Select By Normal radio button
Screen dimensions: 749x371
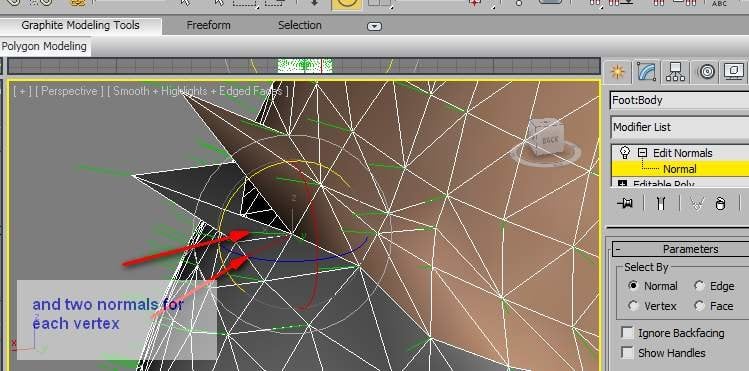tap(633, 286)
